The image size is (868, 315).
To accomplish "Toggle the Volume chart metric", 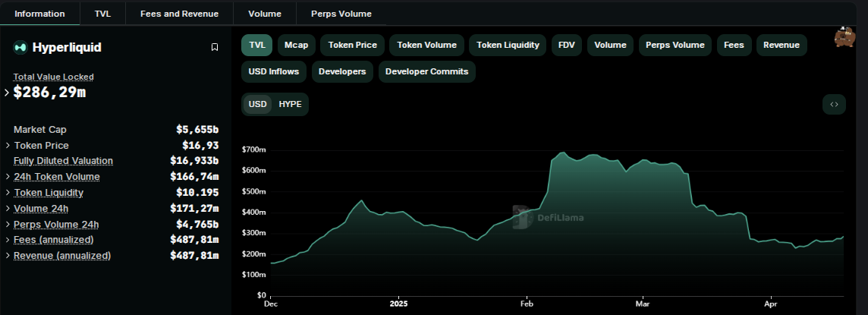I will (610, 45).
